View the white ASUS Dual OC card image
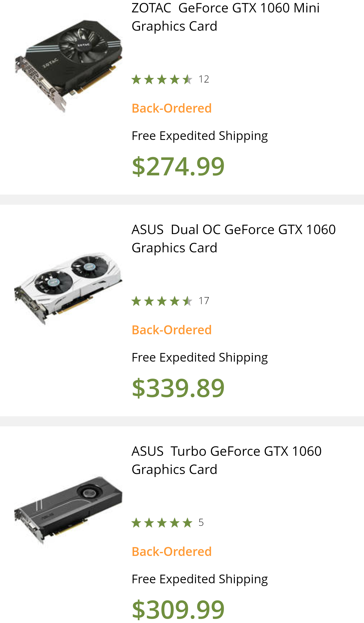The width and height of the screenshot is (364, 623). pos(68,288)
